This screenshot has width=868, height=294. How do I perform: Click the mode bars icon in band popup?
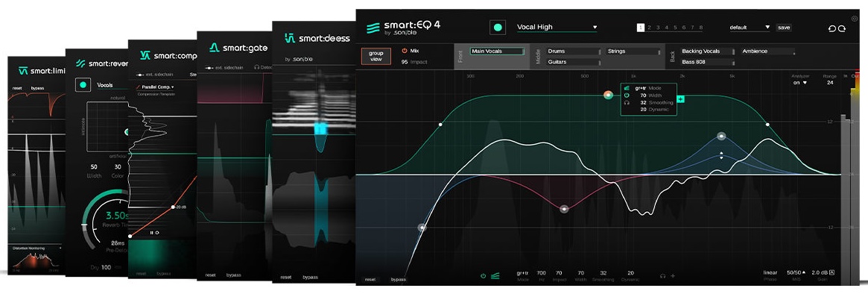[627, 87]
